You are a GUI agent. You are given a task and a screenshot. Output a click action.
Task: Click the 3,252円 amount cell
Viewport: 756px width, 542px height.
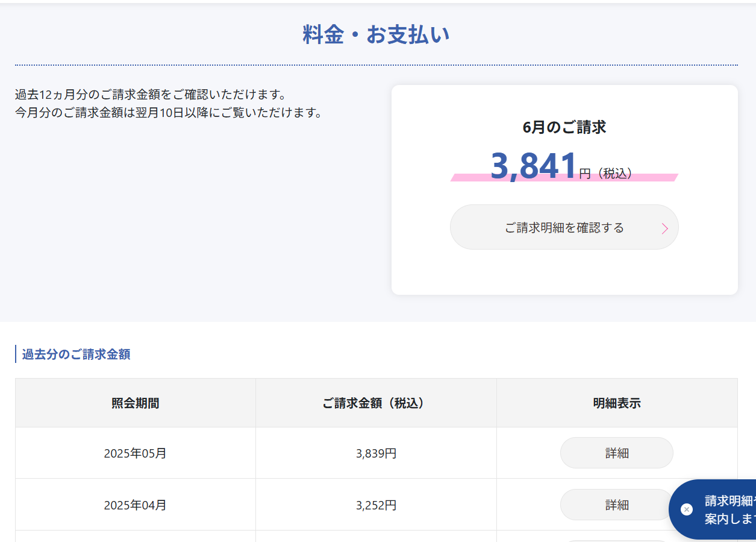[x=376, y=505]
